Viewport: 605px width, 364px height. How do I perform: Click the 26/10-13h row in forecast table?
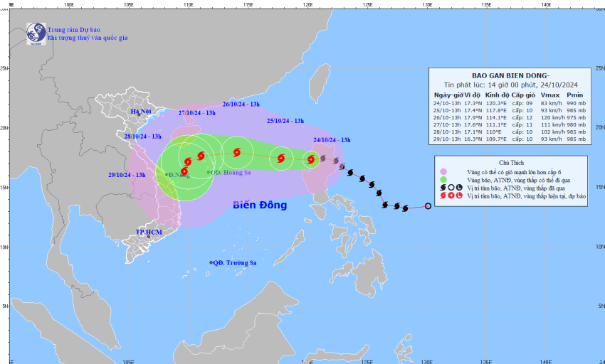[x=510, y=117]
